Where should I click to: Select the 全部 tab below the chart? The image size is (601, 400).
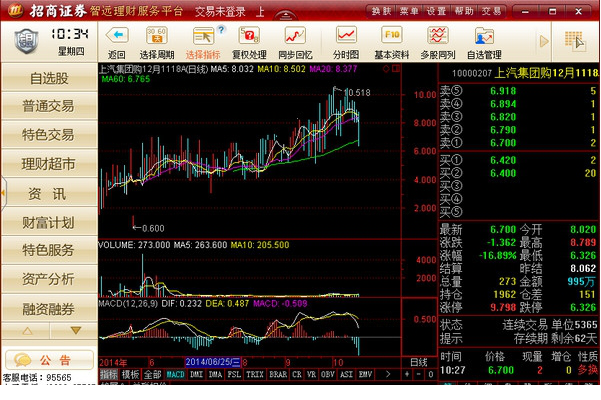point(153,374)
